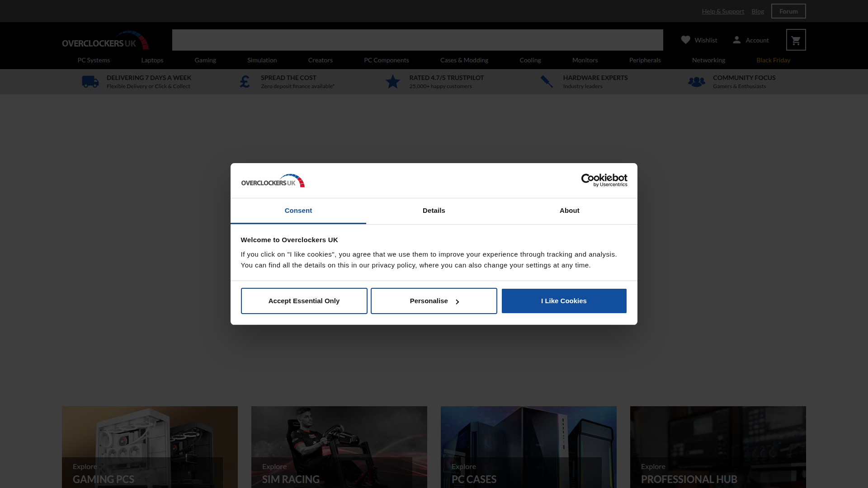Expand the Personalise options chevron

pyautogui.click(x=458, y=301)
